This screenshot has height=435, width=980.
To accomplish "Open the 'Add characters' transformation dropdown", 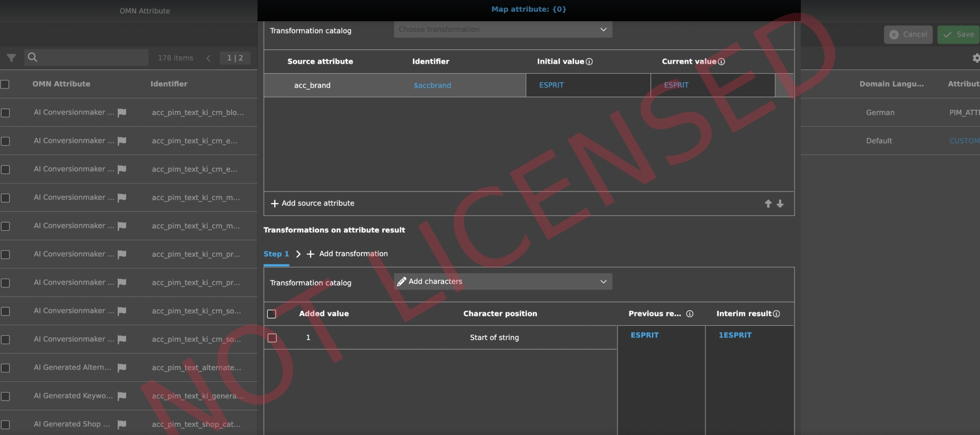I will click(x=502, y=282).
